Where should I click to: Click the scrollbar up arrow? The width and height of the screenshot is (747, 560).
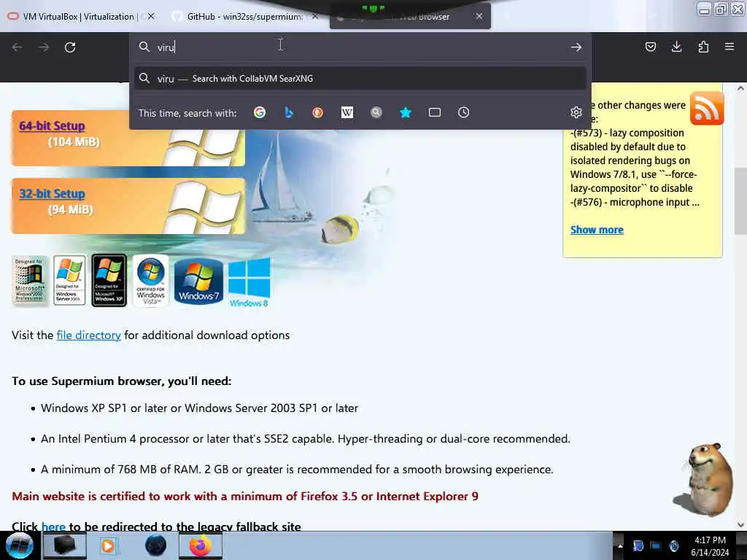click(x=740, y=88)
